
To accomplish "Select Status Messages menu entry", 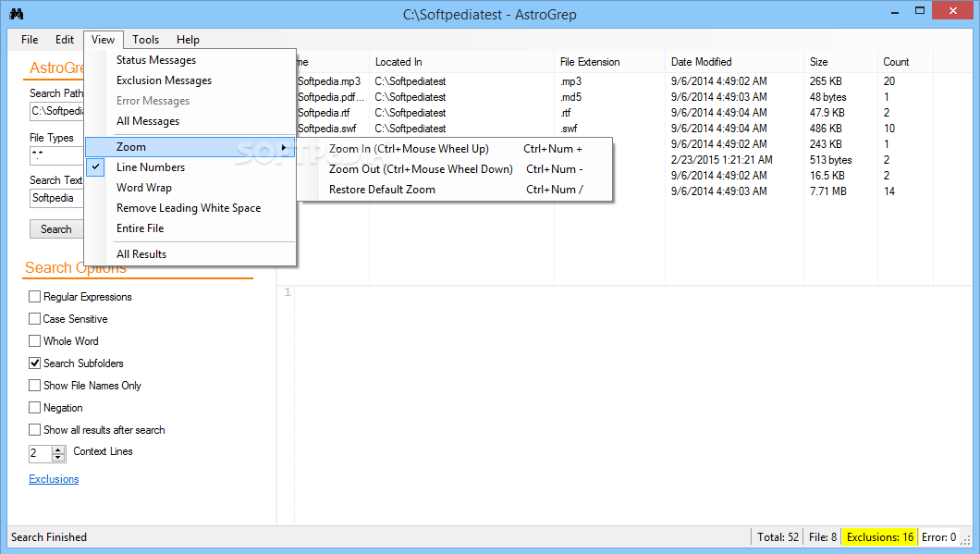I will coord(190,60).
